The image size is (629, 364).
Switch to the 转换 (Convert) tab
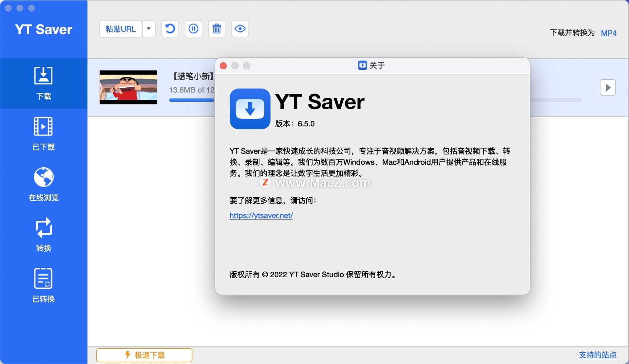[x=44, y=235]
